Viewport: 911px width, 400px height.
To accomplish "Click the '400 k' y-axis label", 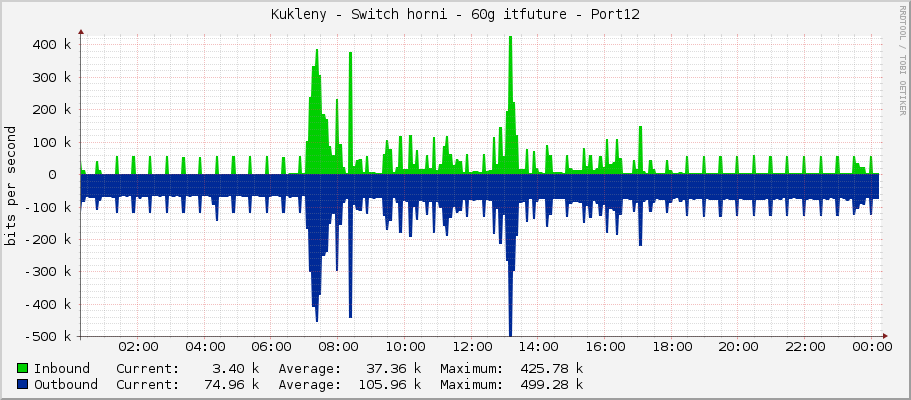I will (52, 45).
